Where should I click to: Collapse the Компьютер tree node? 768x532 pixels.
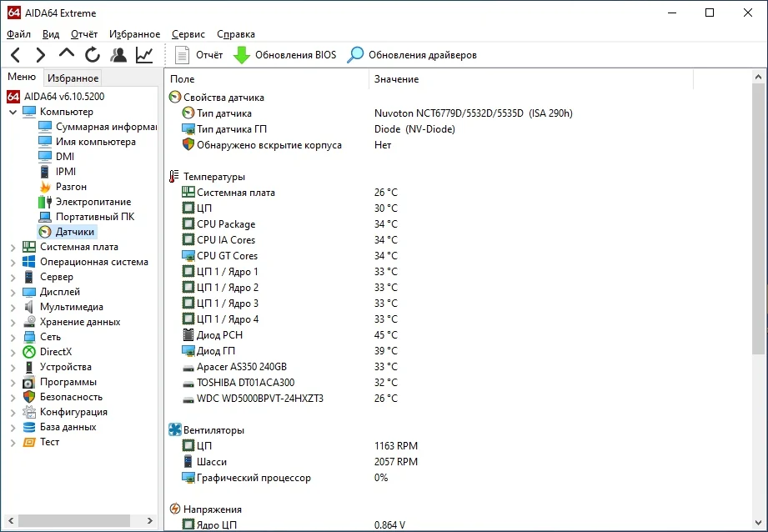[x=13, y=113]
